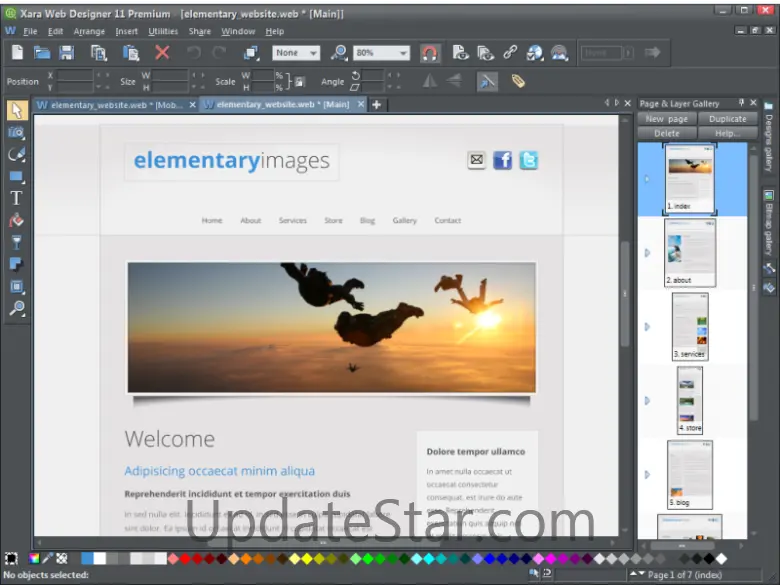Click the Gallery link in website nav

tap(404, 220)
